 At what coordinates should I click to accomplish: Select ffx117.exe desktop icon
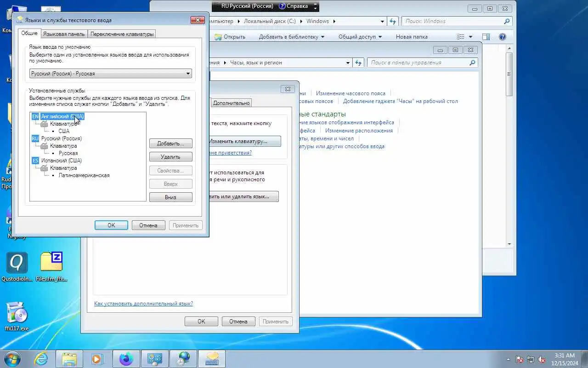tap(17, 316)
